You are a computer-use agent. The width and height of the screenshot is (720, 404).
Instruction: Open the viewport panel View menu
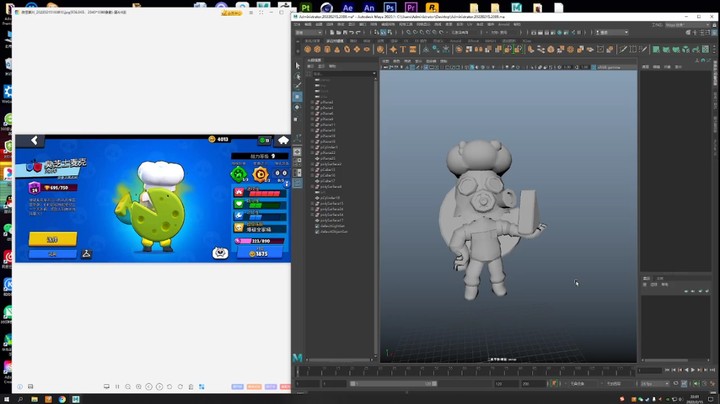point(386,62)
